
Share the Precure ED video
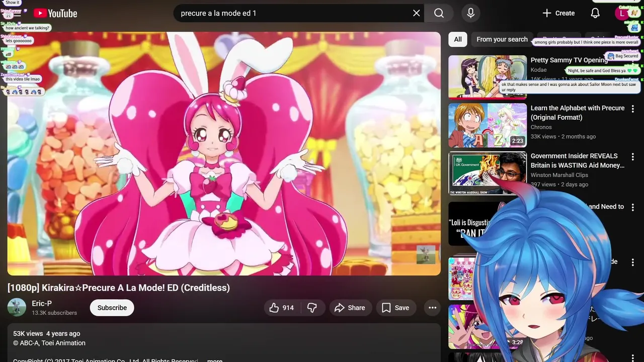(350, 308)
